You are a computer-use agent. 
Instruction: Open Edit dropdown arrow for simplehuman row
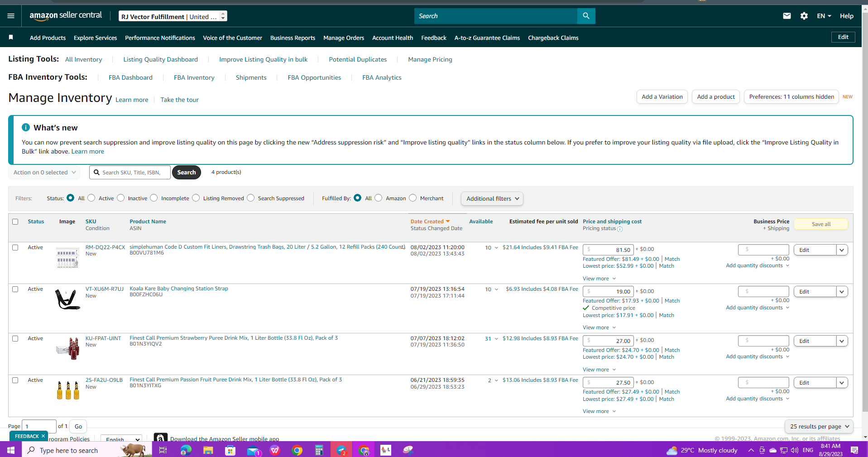click(x=842, y=250)
